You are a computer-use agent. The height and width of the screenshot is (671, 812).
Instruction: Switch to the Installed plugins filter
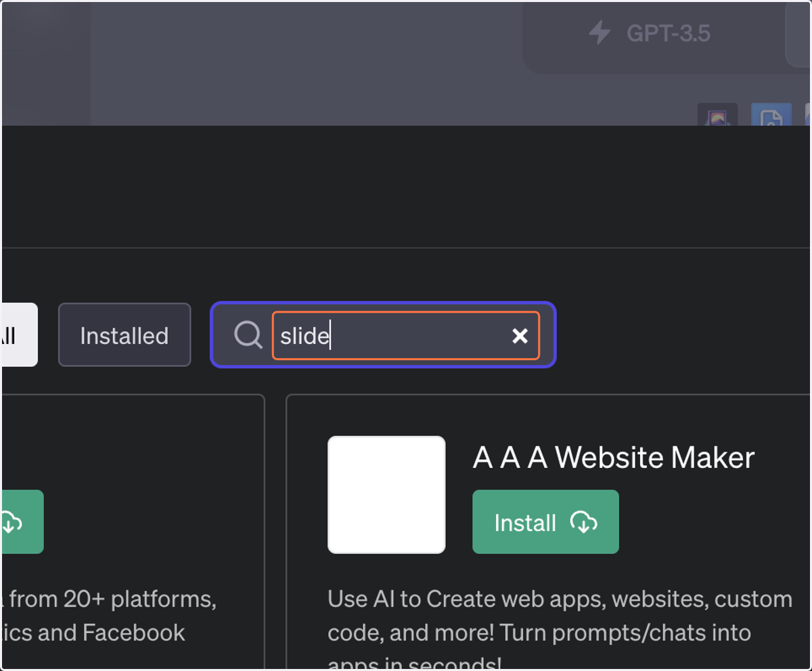click(125, 335)
